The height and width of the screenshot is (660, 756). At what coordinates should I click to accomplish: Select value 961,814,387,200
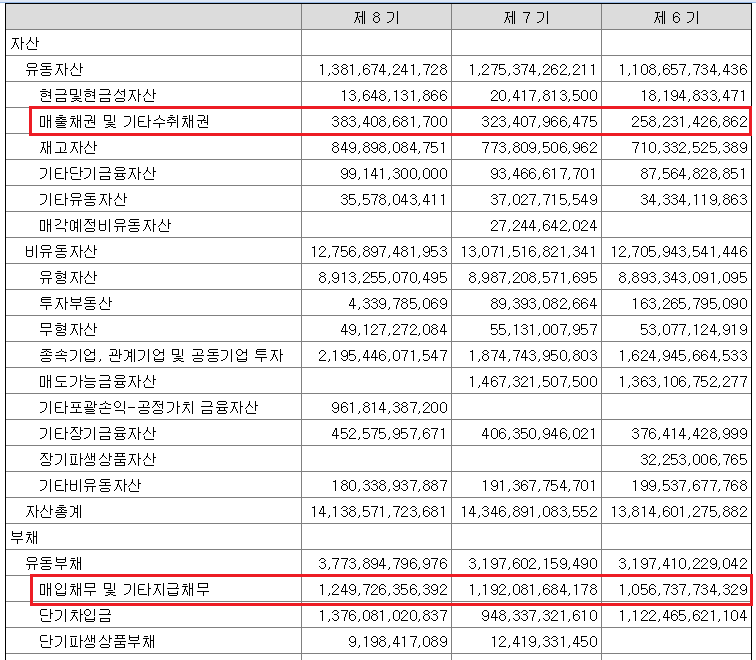(389, 408)
